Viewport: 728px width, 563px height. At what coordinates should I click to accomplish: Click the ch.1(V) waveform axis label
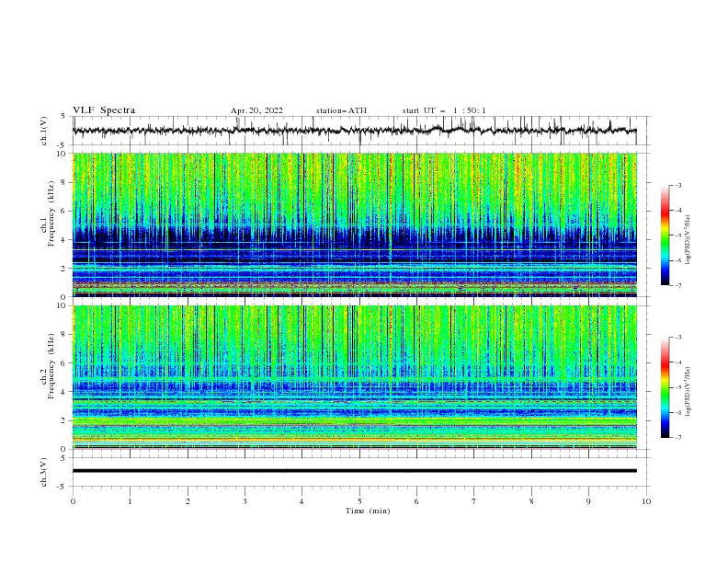click(x=44, y=131)
